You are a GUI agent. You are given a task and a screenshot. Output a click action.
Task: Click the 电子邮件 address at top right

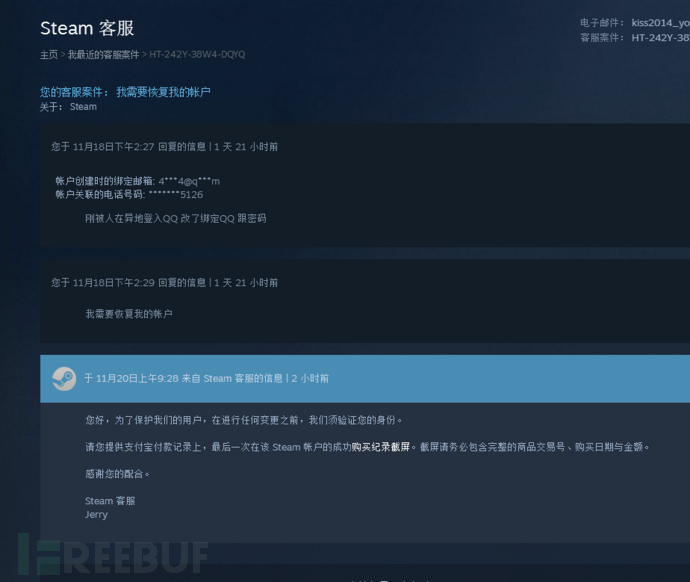click(661, 23)
